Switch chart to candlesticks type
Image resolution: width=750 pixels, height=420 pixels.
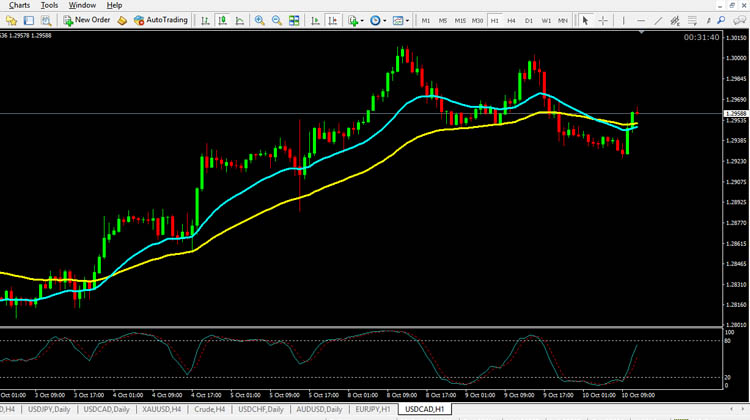pyautogui.click(x=222, y=21)
